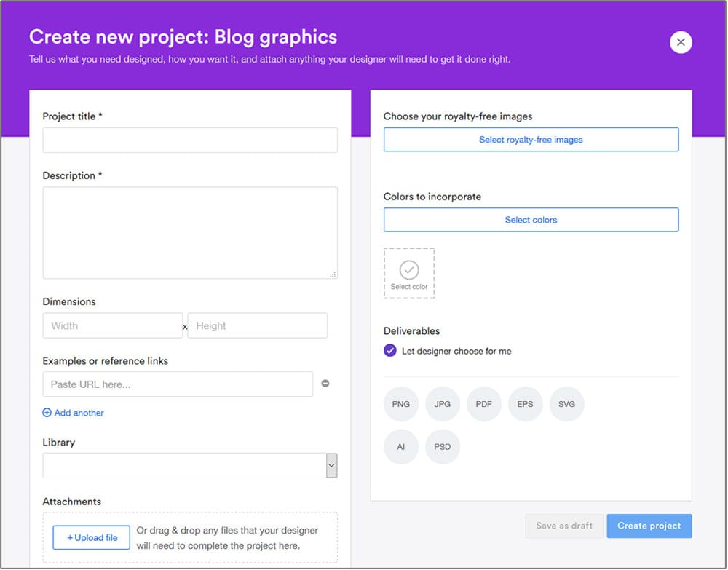This screenshot has width=728, height=570.
Task: Choose EPS file format for deliverables
Action: pyautogui.click(x=526, y=404)
